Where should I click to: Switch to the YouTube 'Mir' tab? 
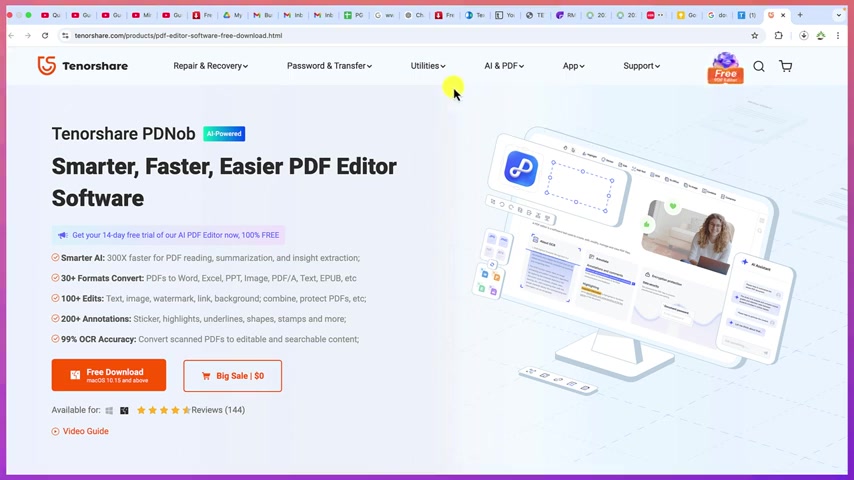coord(141,15)
